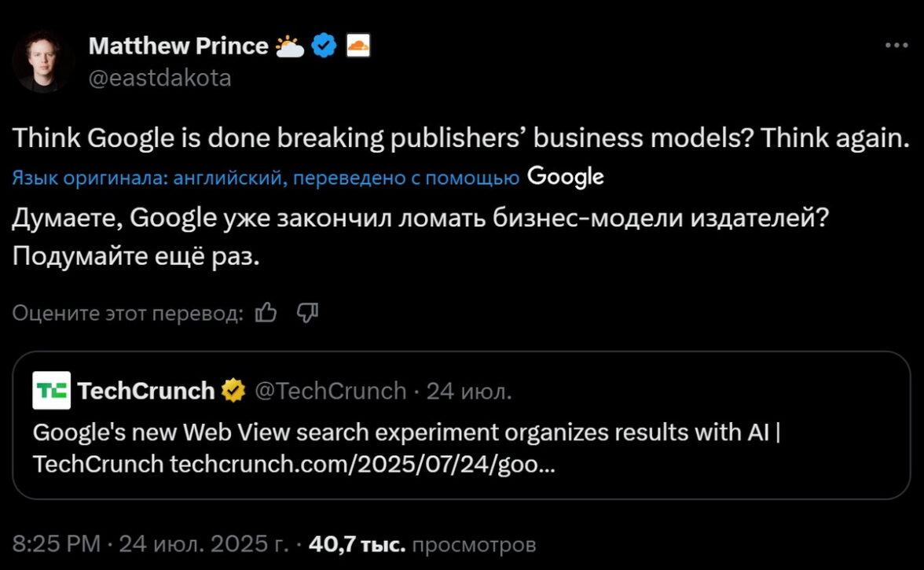Click the TechCrunch logo avatar

pyautogui.click(x=51, y=391)
